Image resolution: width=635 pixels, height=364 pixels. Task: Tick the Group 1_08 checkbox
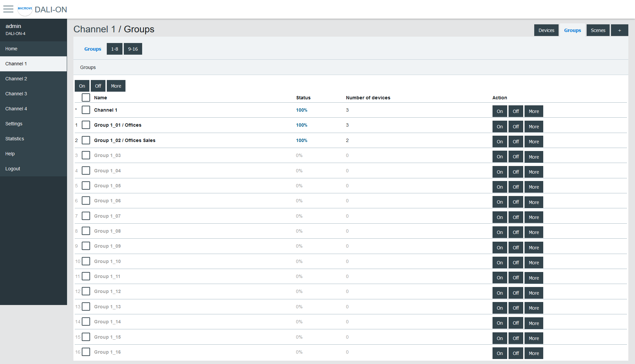click(86, 231)
